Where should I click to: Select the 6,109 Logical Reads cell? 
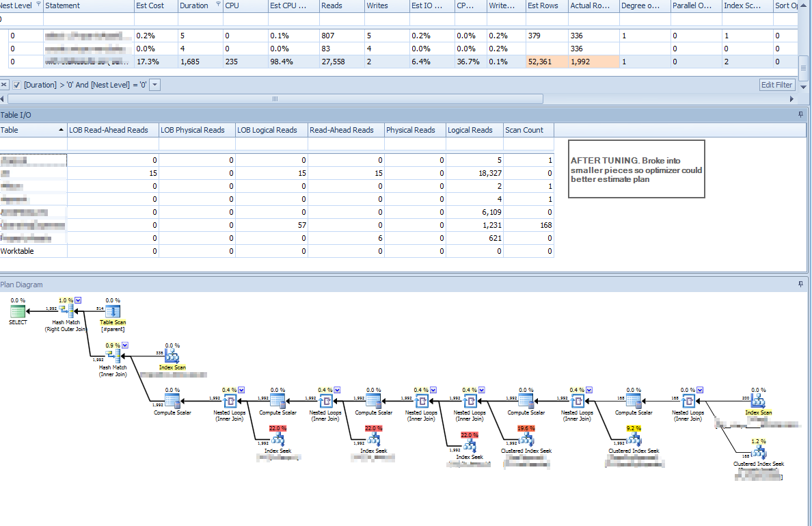(474, 212)
